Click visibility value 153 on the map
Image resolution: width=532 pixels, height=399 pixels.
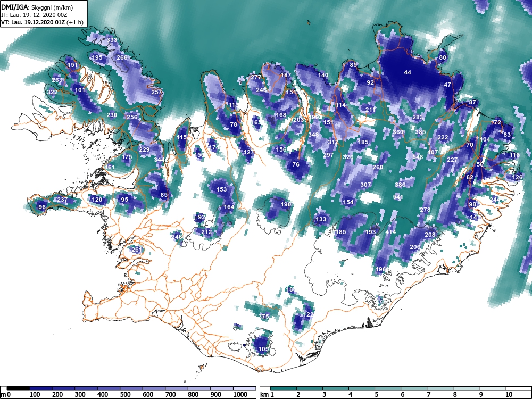click(221, 189)
